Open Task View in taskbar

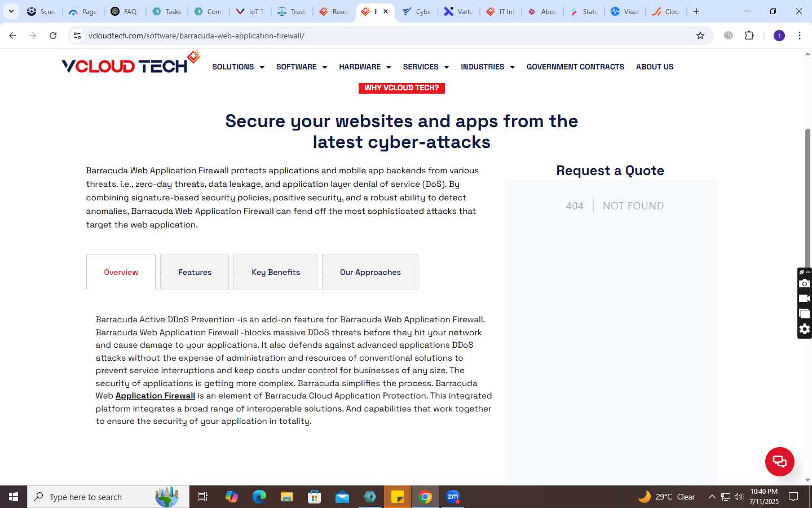203,497
